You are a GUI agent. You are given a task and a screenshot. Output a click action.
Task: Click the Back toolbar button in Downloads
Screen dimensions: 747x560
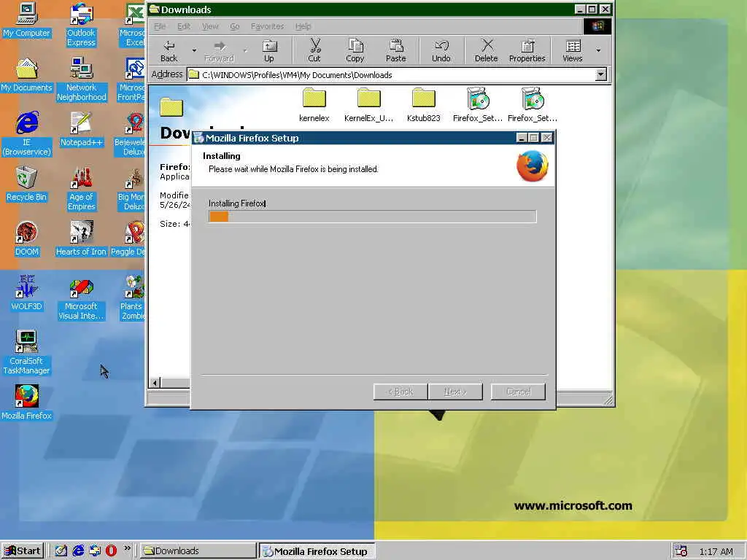[169, 51]
